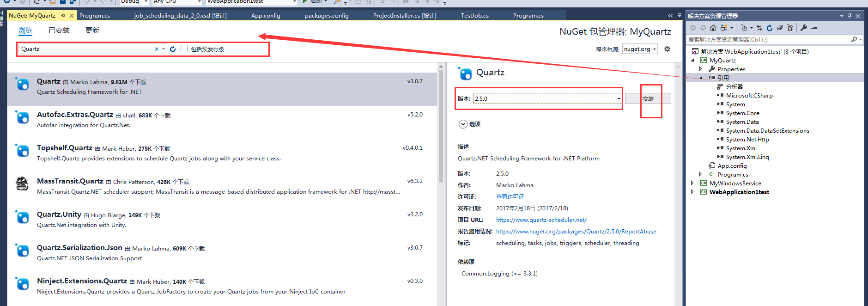Select System.Net.Http in the references list
Screen dimensions: 868x306
pos(747,139)
